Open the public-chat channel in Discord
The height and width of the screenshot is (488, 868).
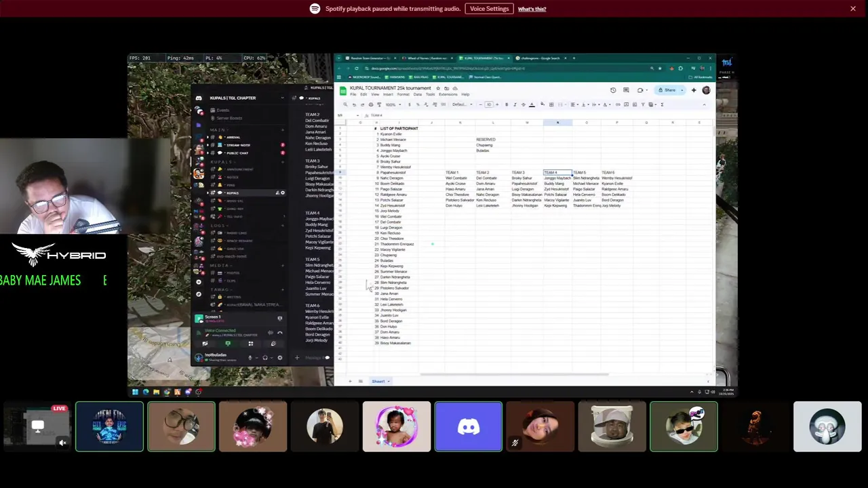237,152
